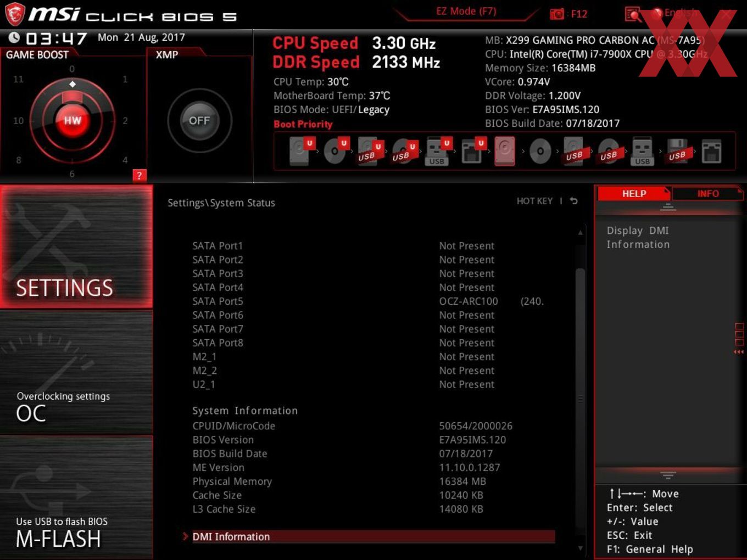
Task: Select the last legacy network boot icon
Action: pos(711,152)
